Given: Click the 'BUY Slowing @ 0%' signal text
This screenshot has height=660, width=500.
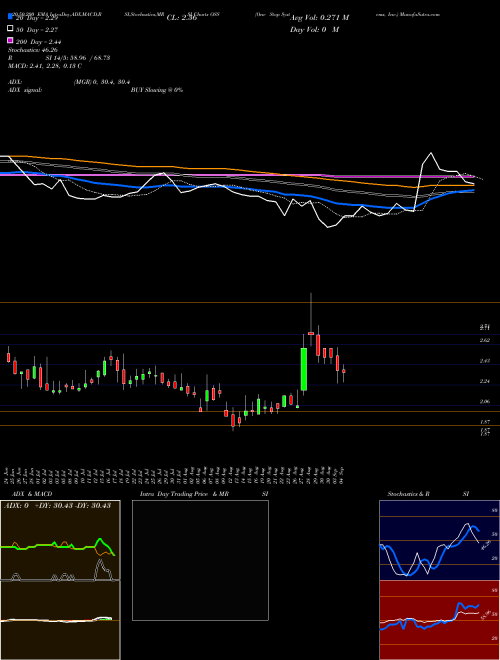Looking at the screenshot, I should [x=157, y=90].
